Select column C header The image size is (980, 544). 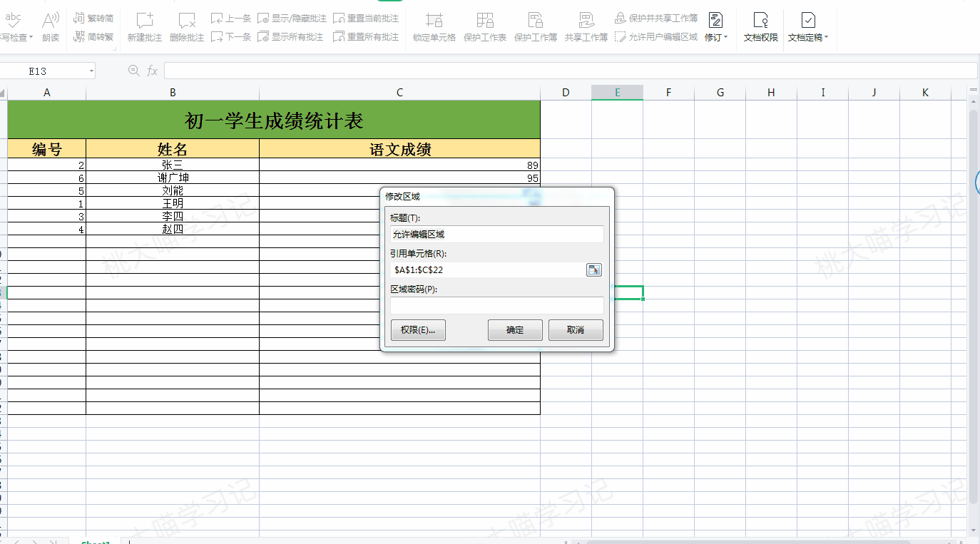tap(399, 93)
